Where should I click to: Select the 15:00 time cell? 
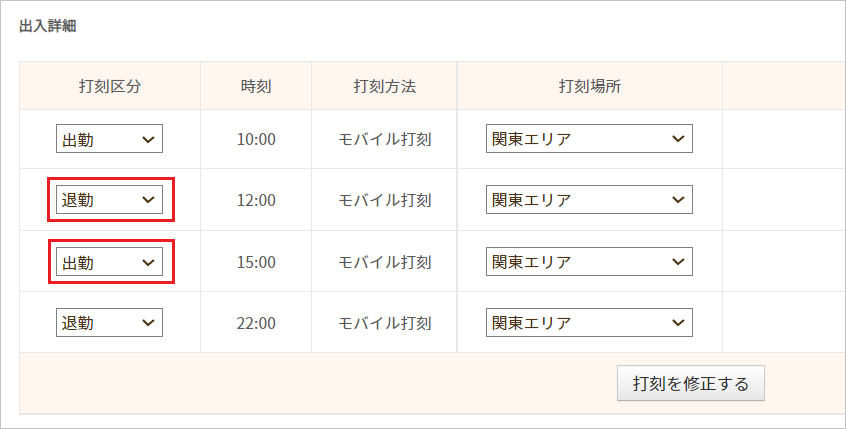point(256,262)
